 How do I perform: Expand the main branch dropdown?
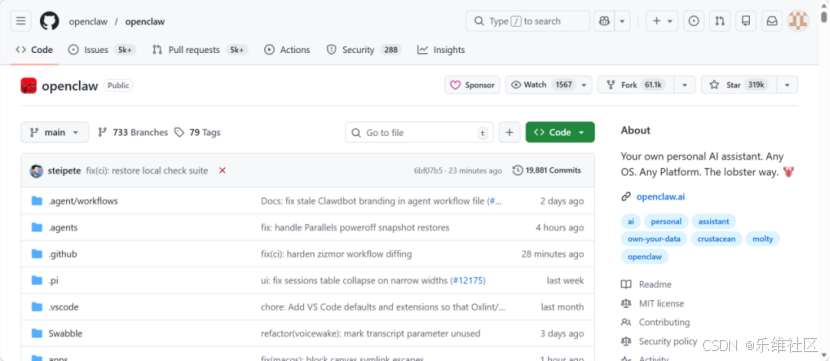(x=55, y=132)
